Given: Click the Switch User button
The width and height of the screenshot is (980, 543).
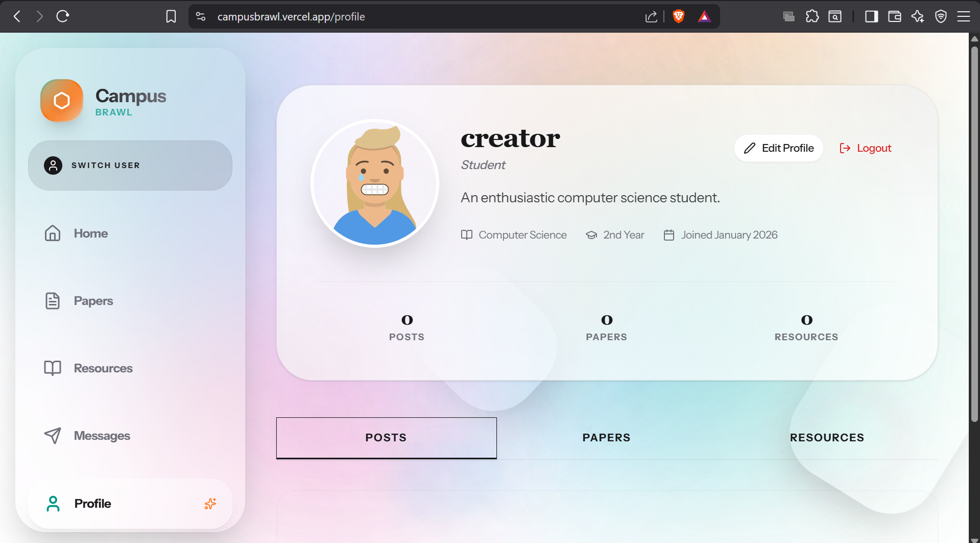Looking at the screenshot, I should click(130, 166).
